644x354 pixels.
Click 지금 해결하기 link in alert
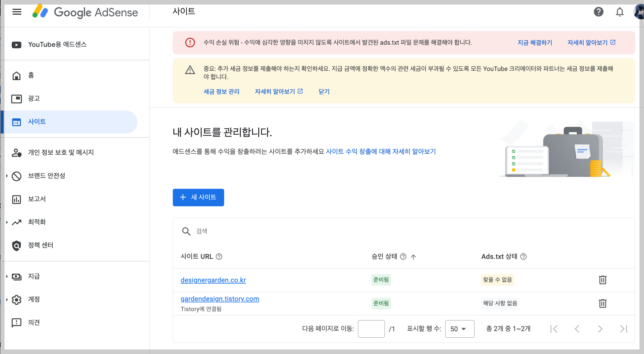coord(535,43)
